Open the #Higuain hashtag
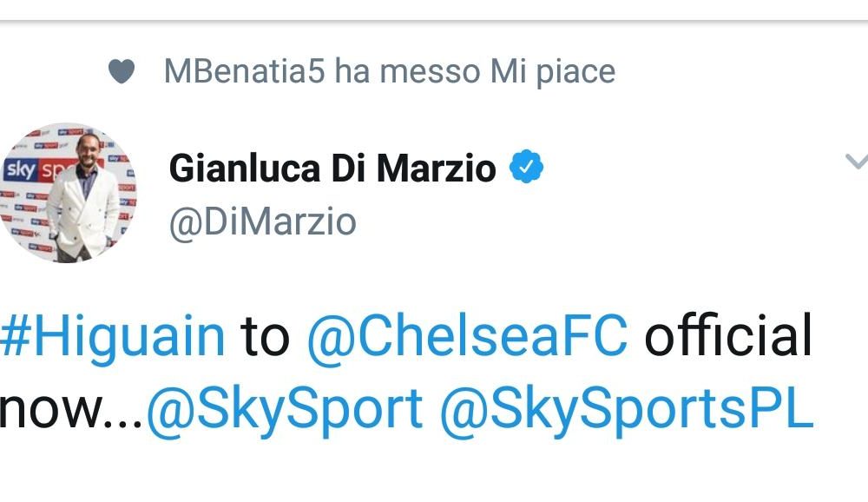The image size is (868, 502). click(113, 336)
